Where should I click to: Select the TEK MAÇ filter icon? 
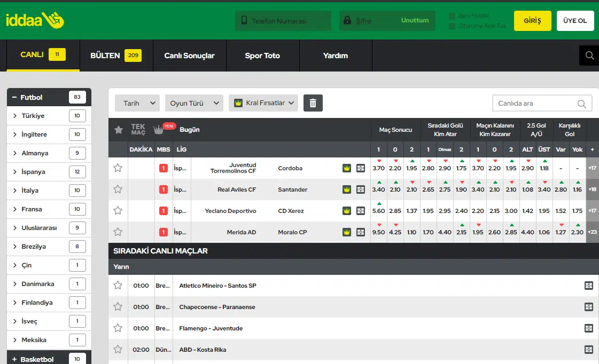point(138,130)
